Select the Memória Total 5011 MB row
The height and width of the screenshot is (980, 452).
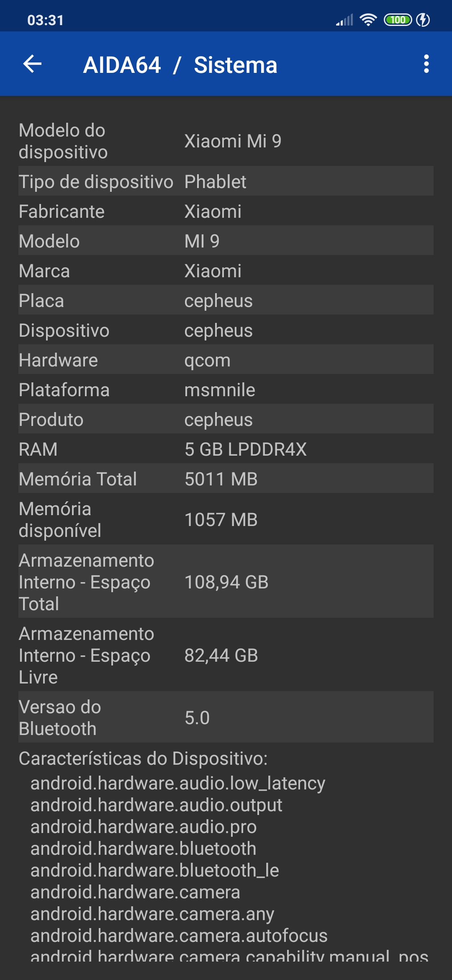[x=226, y=479]
